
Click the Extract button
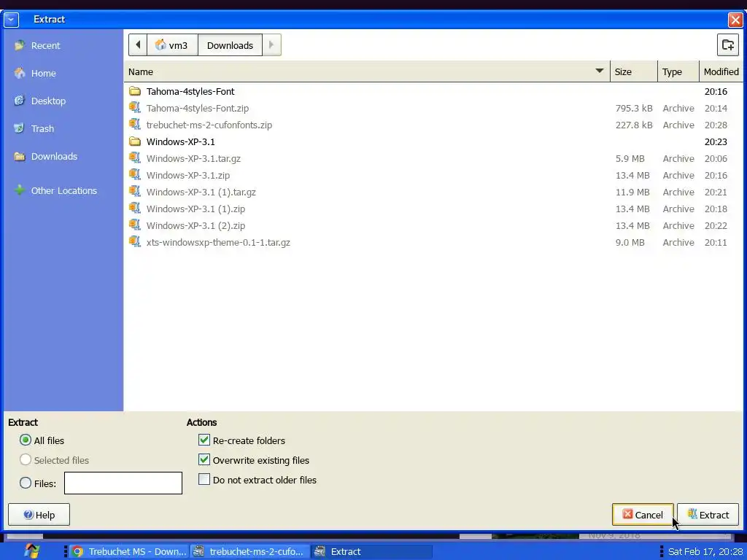click(708, 515)
